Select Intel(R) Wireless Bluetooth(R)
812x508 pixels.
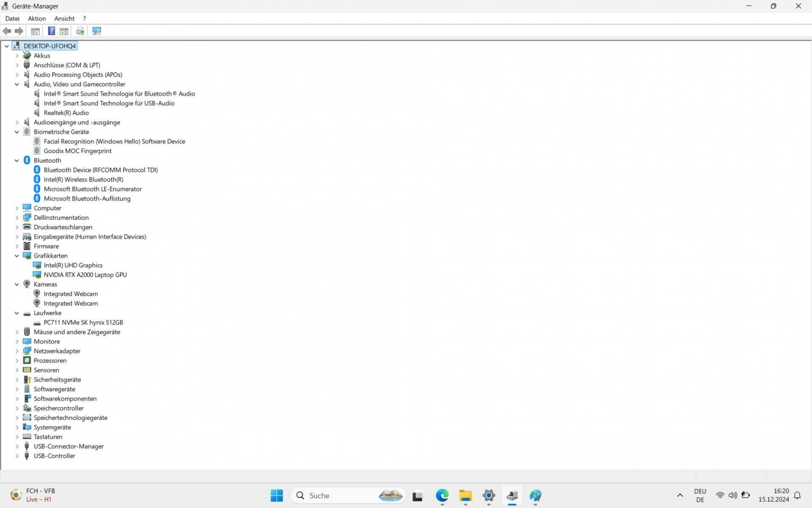[x=84, y=179]
